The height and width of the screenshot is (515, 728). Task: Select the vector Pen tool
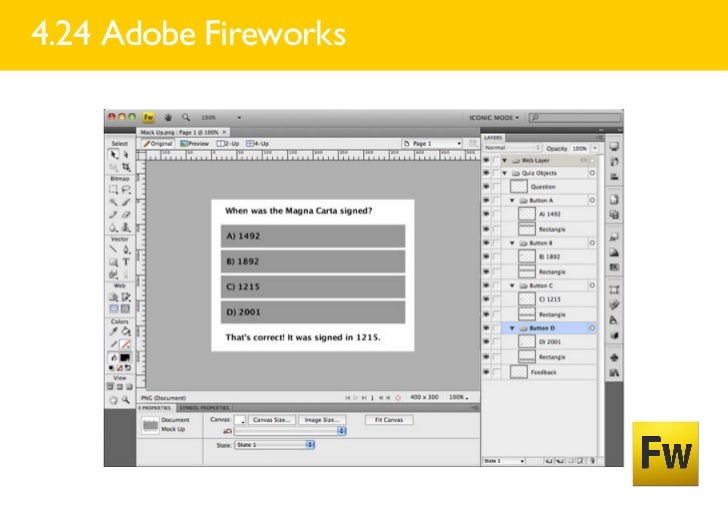click(126, 249)
